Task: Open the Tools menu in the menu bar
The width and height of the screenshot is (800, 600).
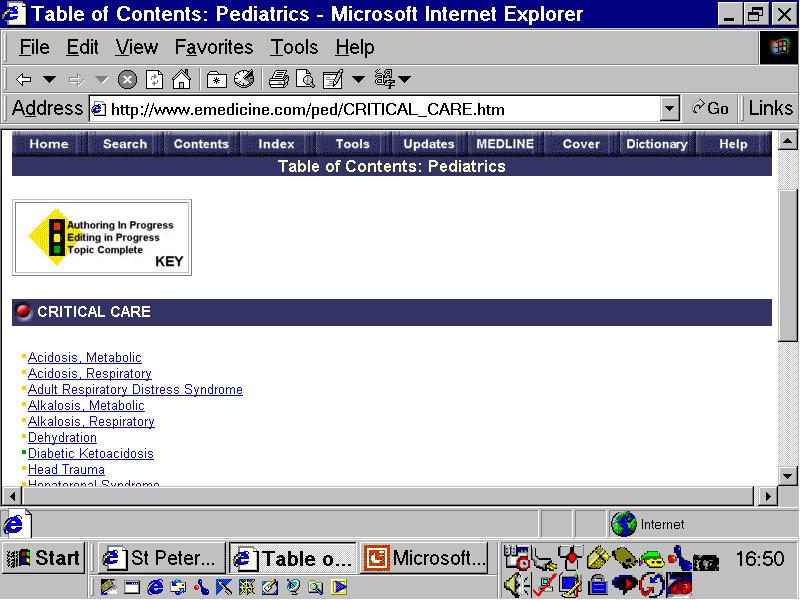Action: point(294,47)
